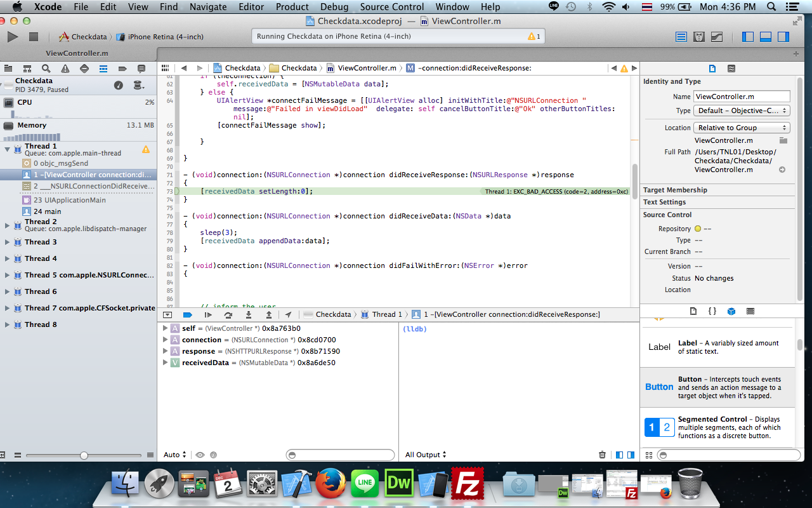812x508 pixels.
Task: Select the ViewController.m tab
Action: [x=77, y=54]
